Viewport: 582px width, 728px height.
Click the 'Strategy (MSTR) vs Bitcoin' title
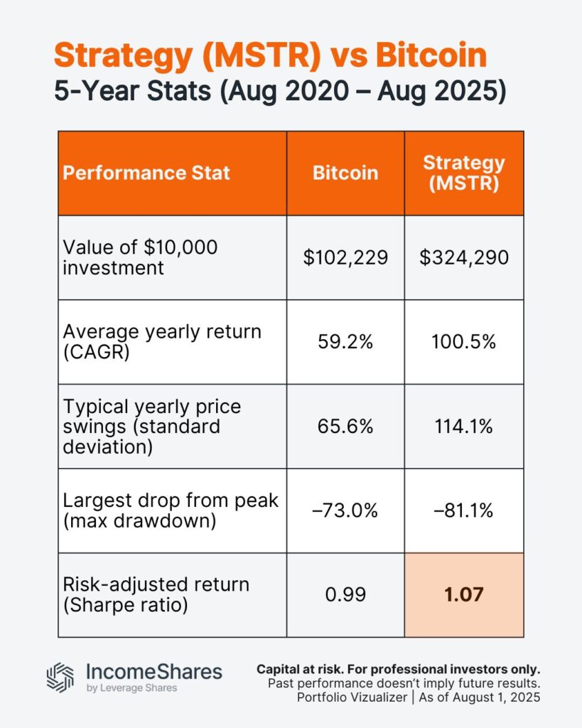coord(270,55)
